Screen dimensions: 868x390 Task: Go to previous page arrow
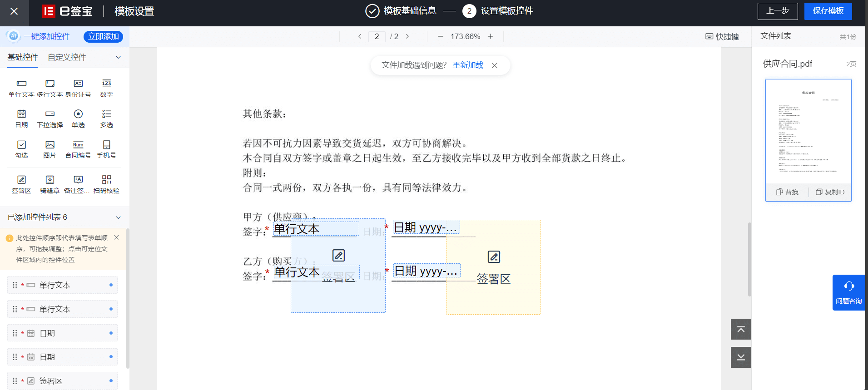360,36
